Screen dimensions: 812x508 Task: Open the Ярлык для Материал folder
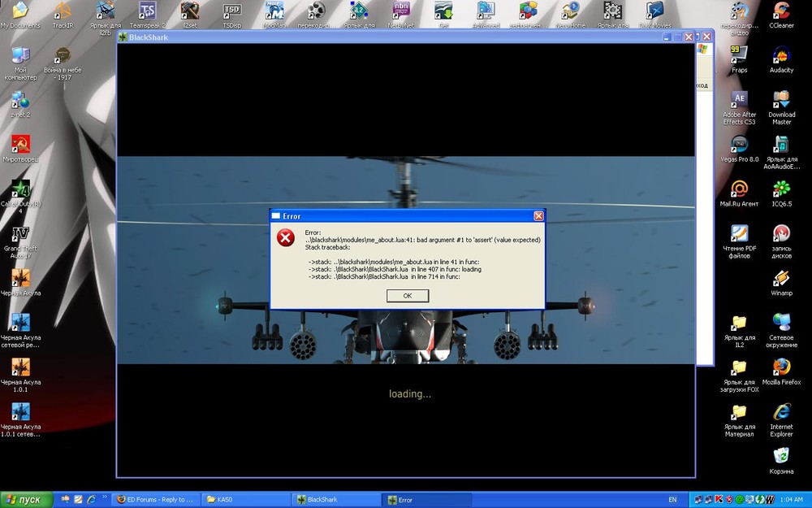click(x=740, y=420)
